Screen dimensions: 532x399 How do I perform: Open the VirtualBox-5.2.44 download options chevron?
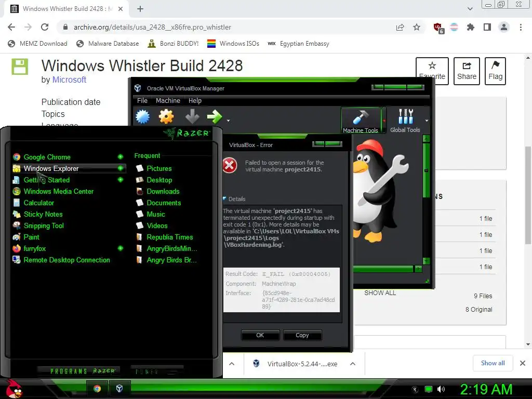pos(353,364)
